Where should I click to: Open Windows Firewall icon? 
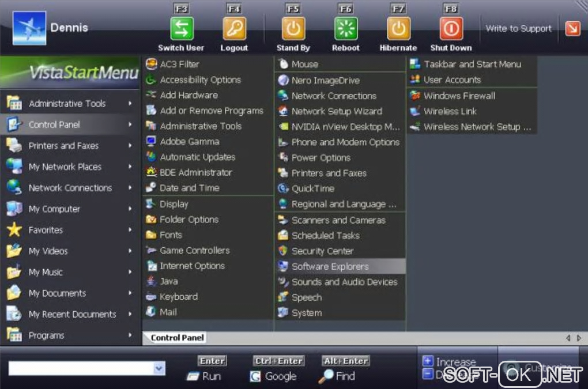click(415, 96)
